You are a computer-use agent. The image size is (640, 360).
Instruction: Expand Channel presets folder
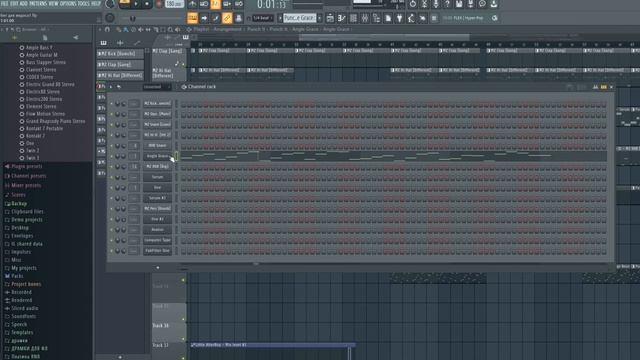[x=28, y=176]
